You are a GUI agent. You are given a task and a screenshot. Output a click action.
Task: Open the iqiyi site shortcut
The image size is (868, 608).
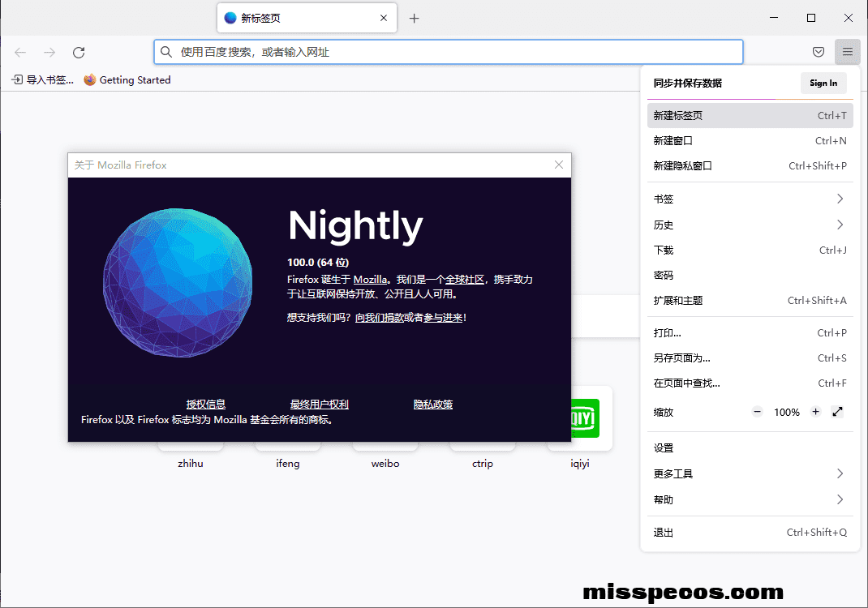579,418
